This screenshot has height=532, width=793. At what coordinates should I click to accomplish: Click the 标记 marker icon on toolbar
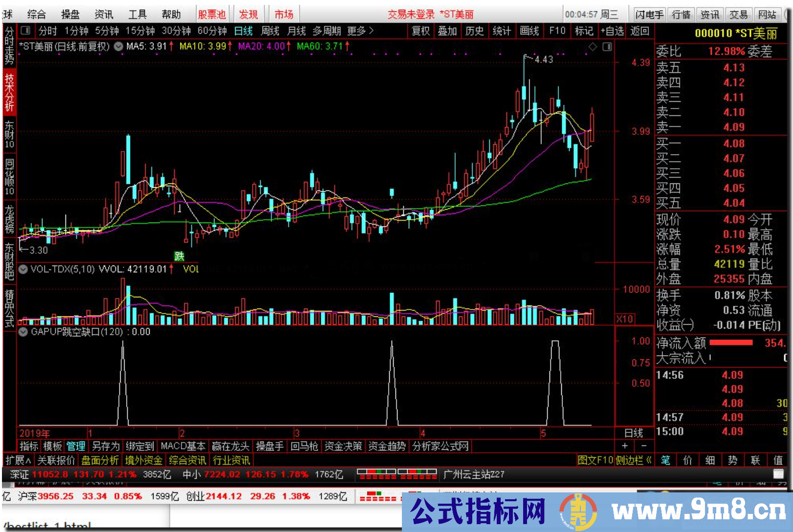point(585,31)
